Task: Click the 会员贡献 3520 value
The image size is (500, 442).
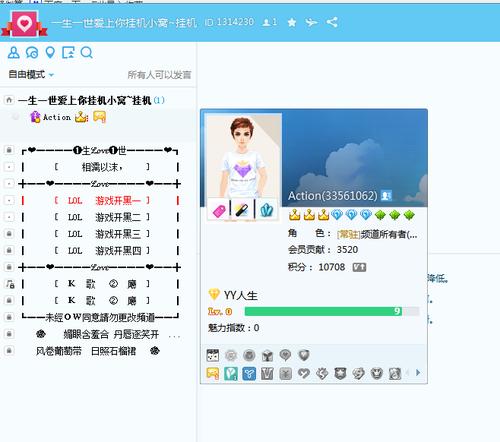Action: click(347, 250)
